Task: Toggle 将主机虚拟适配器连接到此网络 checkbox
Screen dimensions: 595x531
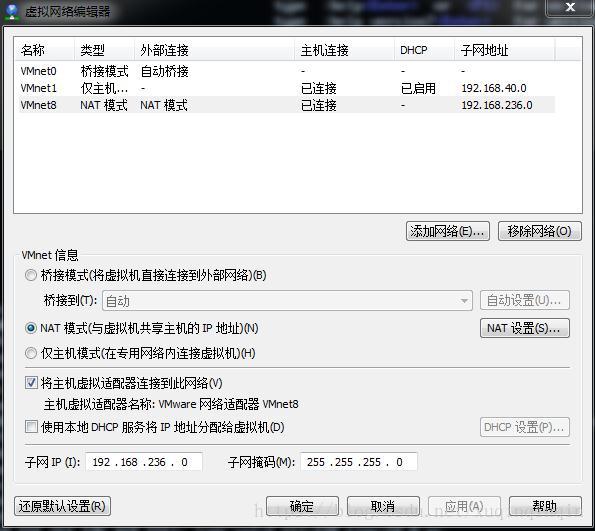Action: [x=31, y=383]
